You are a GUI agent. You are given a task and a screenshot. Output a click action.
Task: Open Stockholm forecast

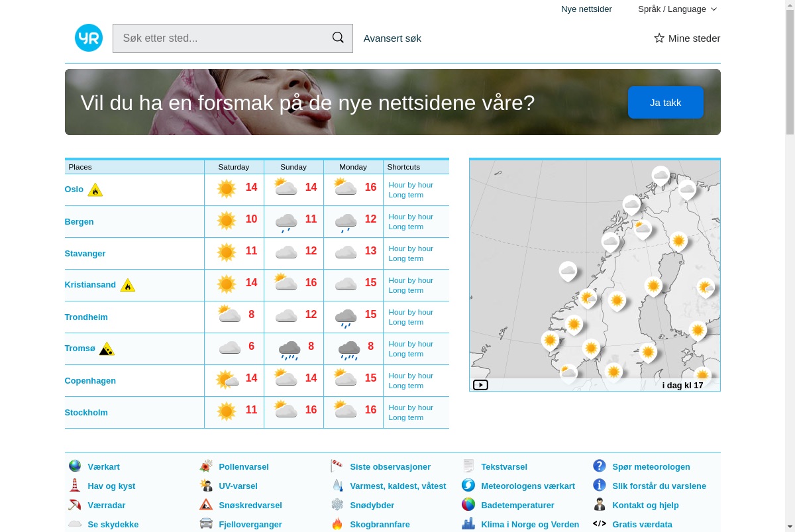[x=86, y=413]
